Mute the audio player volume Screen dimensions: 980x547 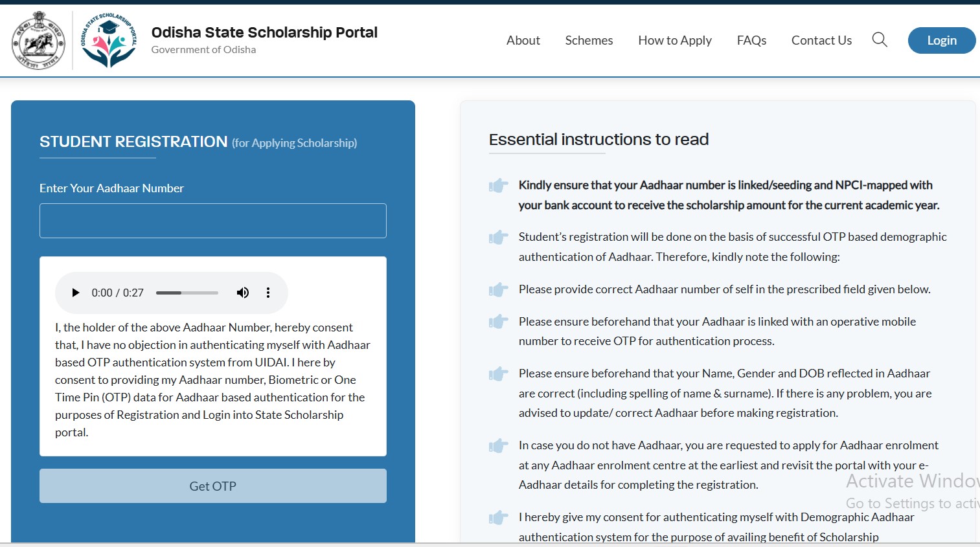243,293
